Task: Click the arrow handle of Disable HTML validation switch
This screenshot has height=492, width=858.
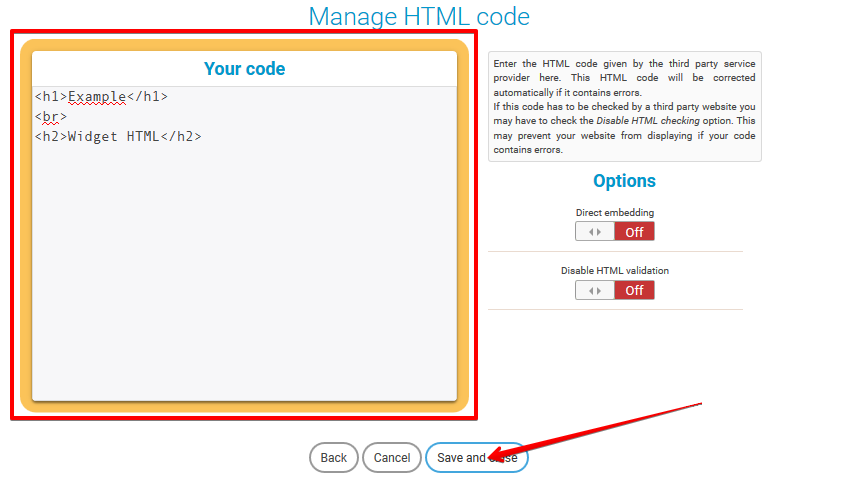Action: [x=595, y=291]
